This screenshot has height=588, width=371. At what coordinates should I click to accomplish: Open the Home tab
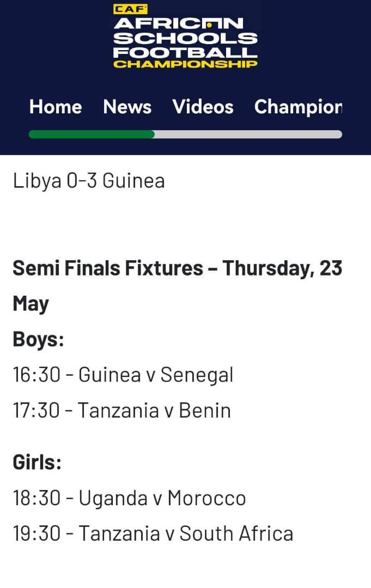click(x=56, y=107)
